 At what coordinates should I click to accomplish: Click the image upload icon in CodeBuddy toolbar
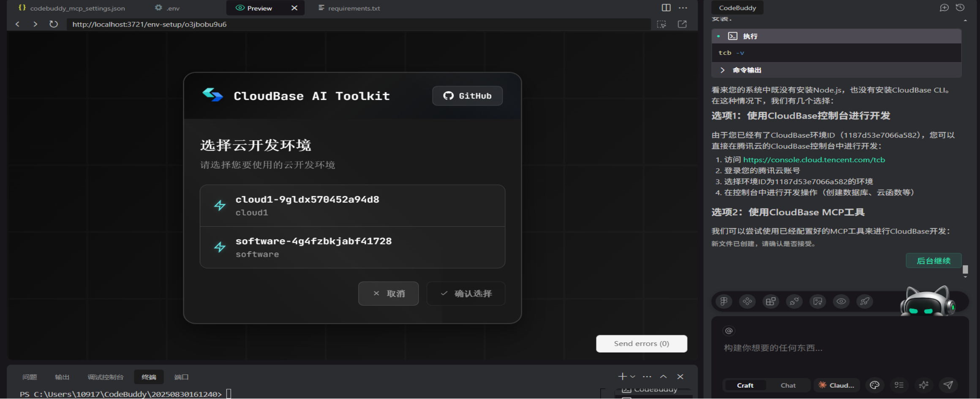(x=818, y=301)
